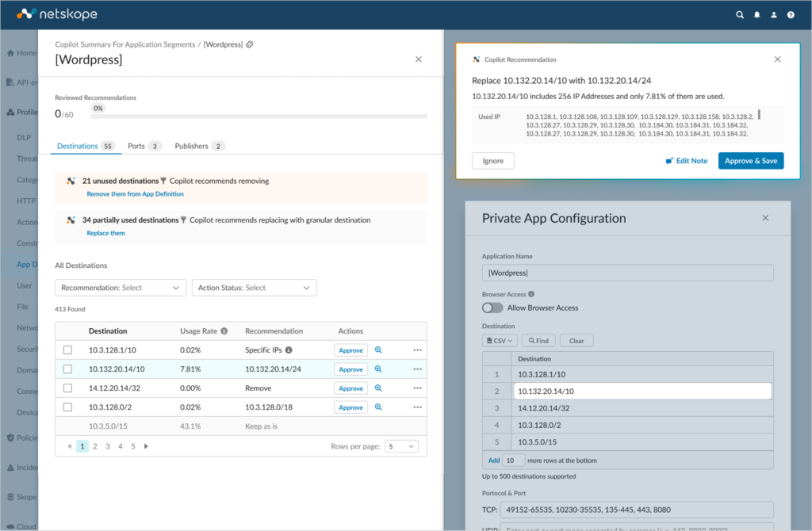Expand the Action Status dropdown

[x=254, y=288]
